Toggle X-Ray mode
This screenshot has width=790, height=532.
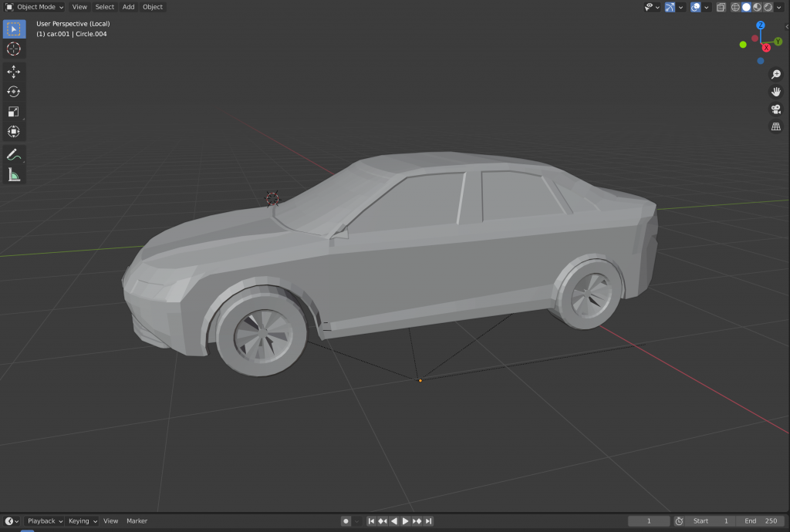click(721, 7)
